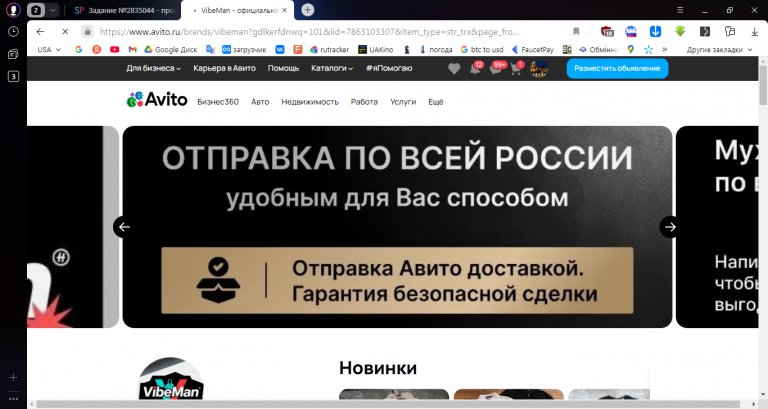The height and width of the screenshot is (409, 768).
Task: Open the ad blocker shield extension icon
Action: [x=607, y=32]
